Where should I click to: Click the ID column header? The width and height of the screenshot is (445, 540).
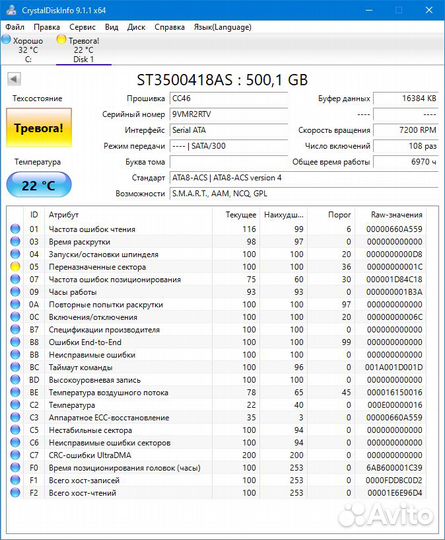[34, 215]
